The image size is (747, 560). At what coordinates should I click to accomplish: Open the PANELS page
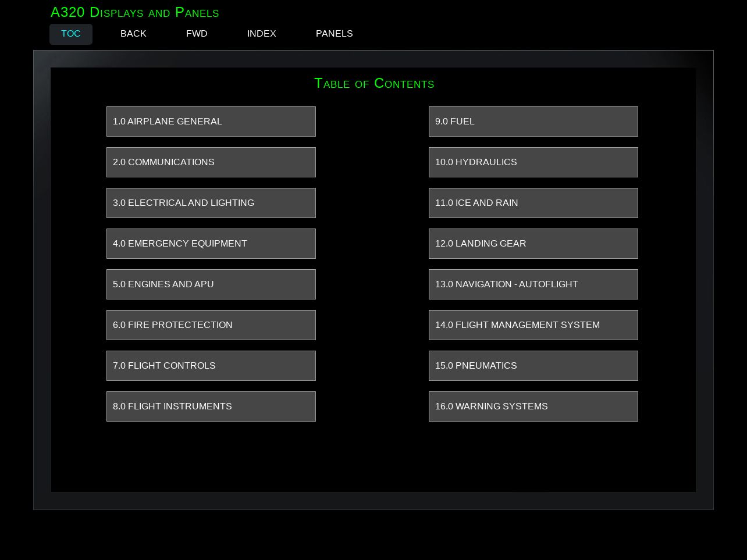[335, 34]
